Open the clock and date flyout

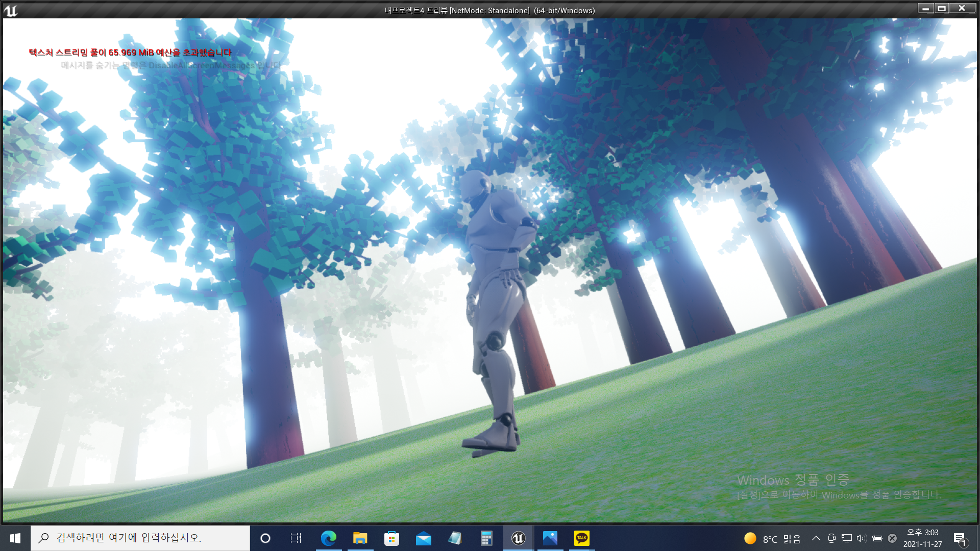pyautogui.click(x=922, y=538)
